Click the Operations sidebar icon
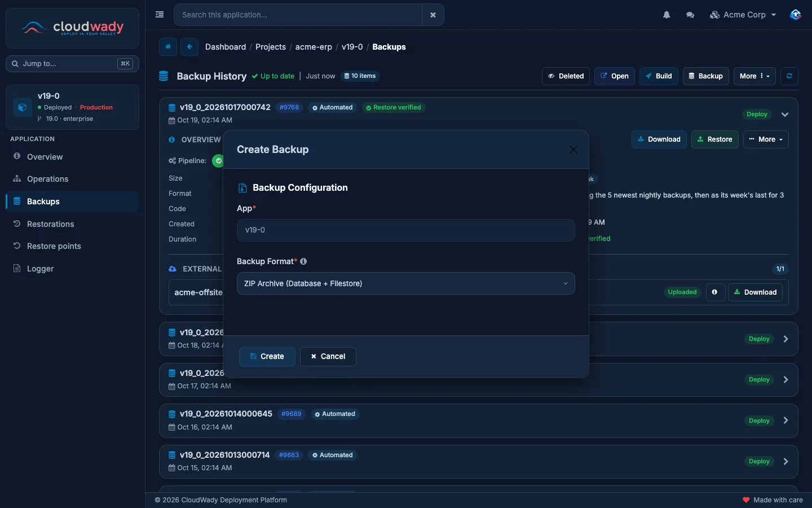 17,179
